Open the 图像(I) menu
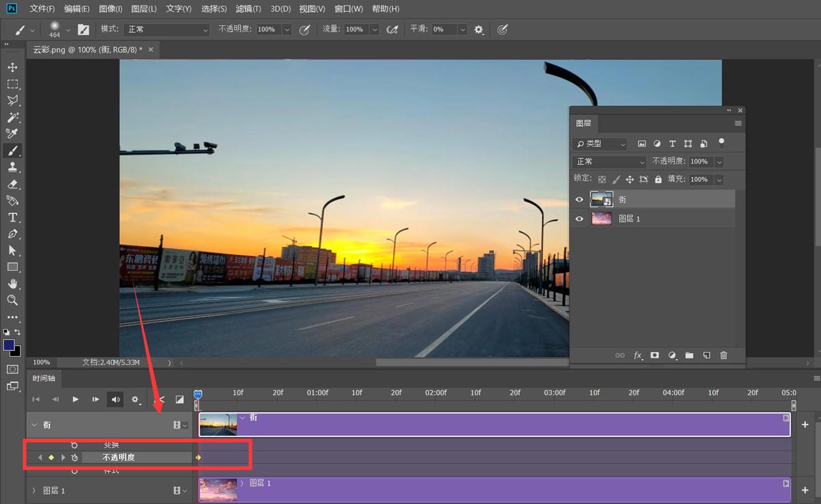The image size is (821, 504). click(x=110, y=9)
